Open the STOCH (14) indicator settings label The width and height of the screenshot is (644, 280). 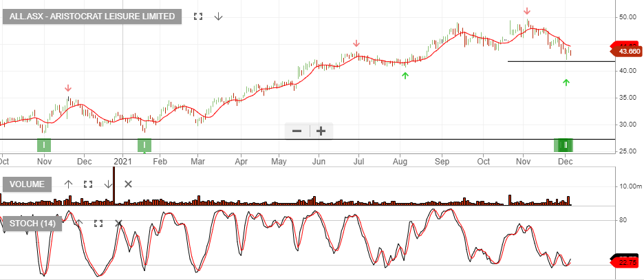click(32, 224)
